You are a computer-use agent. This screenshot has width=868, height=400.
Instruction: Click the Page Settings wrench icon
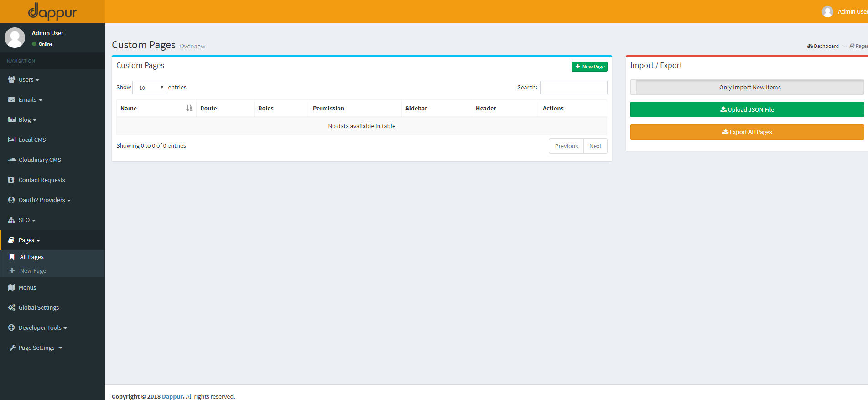click(x=13, y=348)
